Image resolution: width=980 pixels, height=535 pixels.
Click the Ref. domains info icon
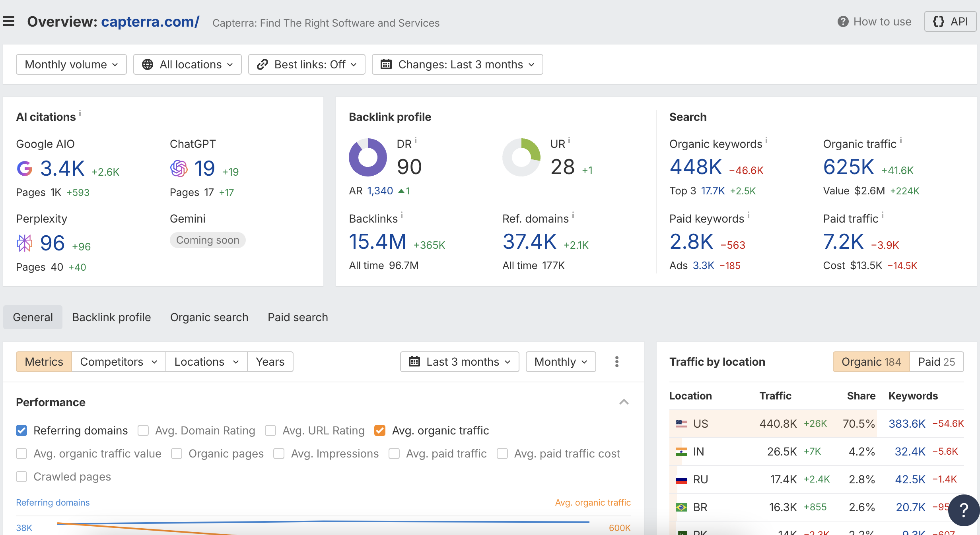(573, 215)
